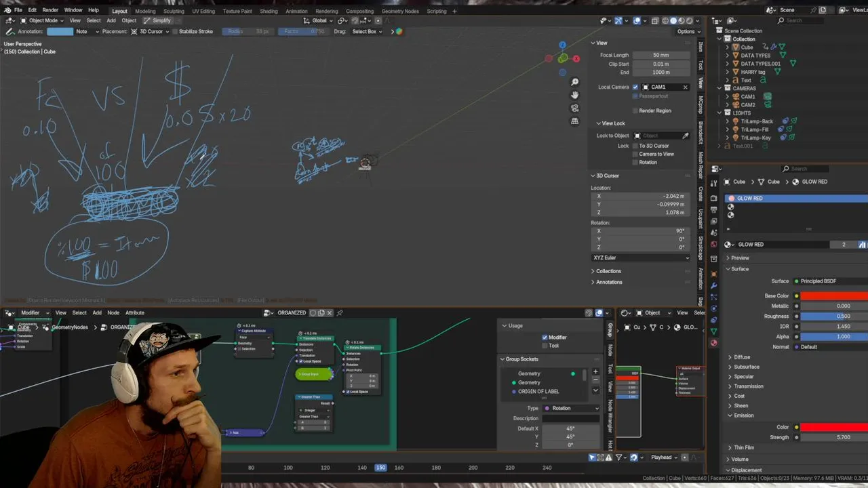Switch between perspective and orthographic with the grid gizmo
Screen dimensions: 868x488
click(574, 121)
